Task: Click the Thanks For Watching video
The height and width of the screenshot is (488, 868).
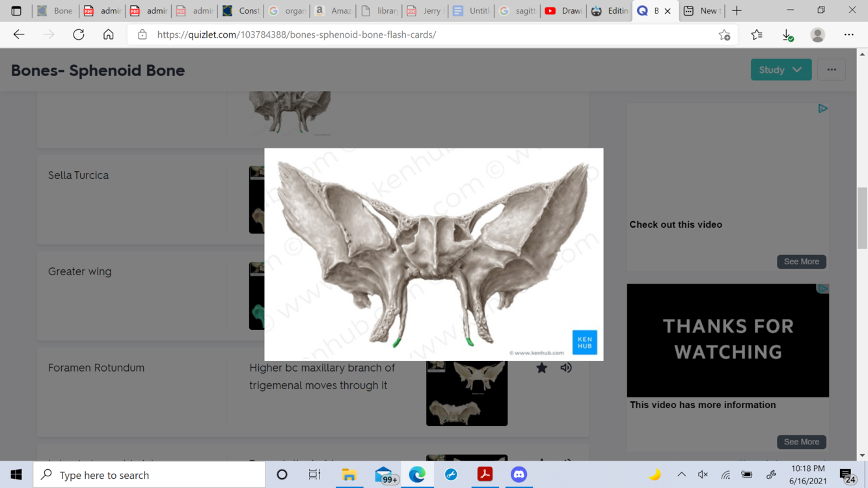Action: 727,340
